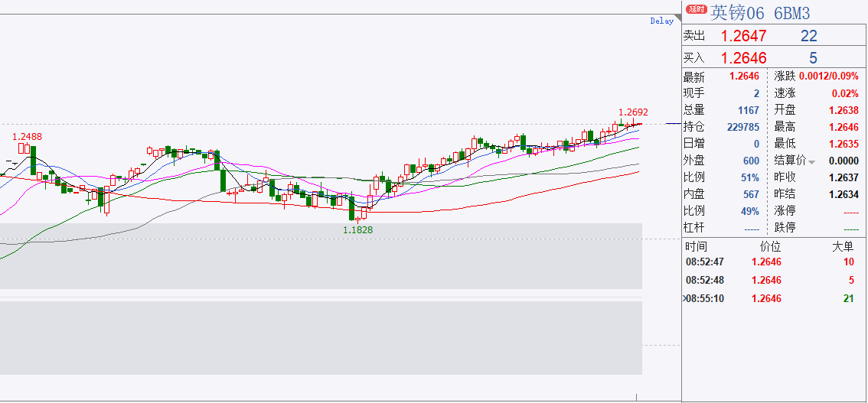The height and width of the screenshot is (403, 868).
Task: Open the 结算价 dropdown arrow
Action: click(x=811, y=162)
